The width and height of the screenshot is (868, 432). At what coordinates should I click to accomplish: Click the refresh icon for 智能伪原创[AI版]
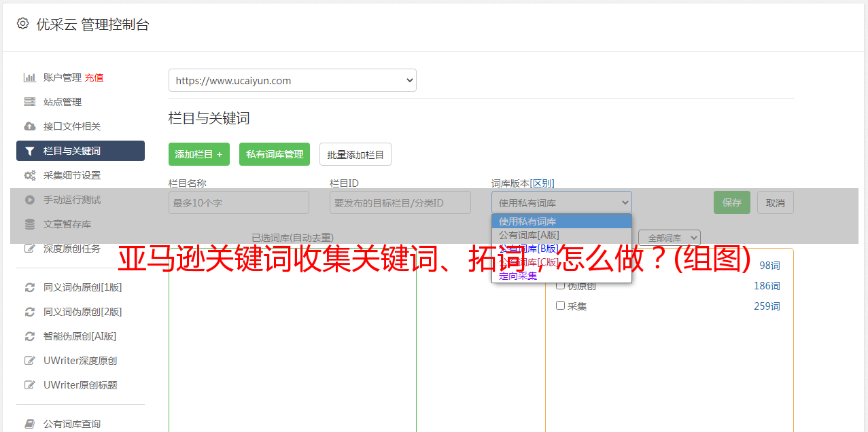(29, 336)
